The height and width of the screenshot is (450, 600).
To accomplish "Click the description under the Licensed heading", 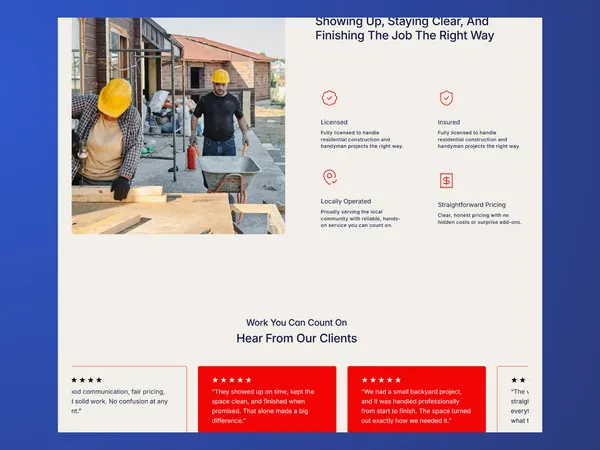I will click(362, 139).
